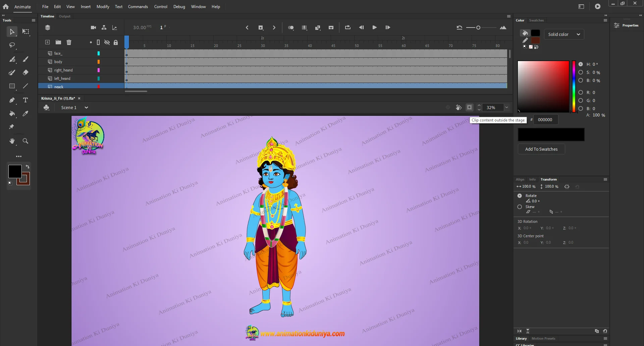Play the timeline animation
This screenshot has width=644, height=346.
point(374,28)
